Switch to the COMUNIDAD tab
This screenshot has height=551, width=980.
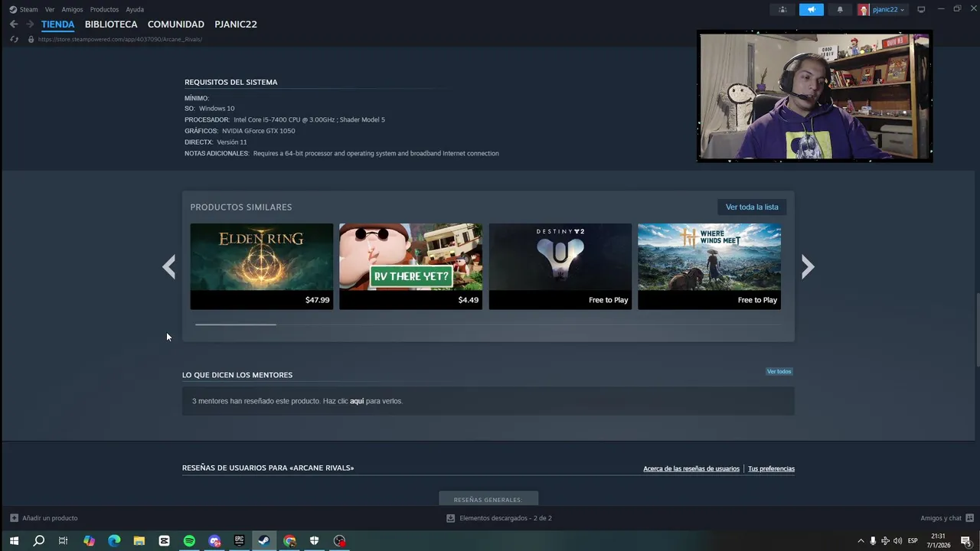click(176, 24)
